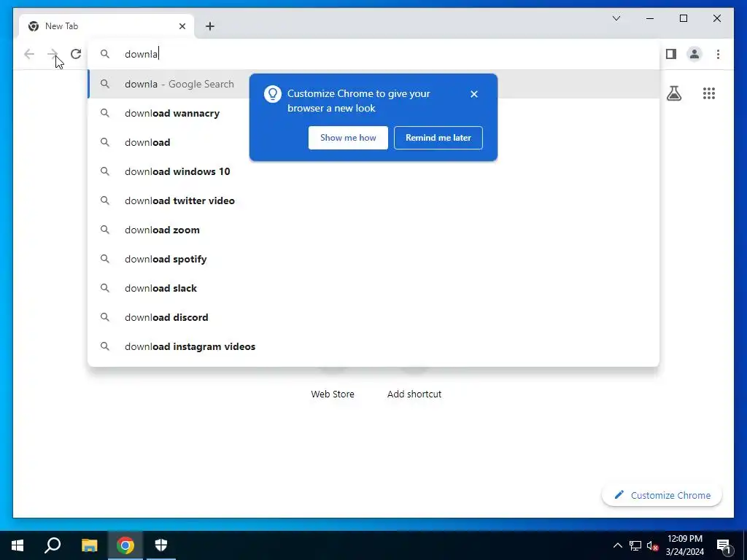Open the notification center icon
The width and height of the screenshot is (747, 560).
(x=724, y=545)
